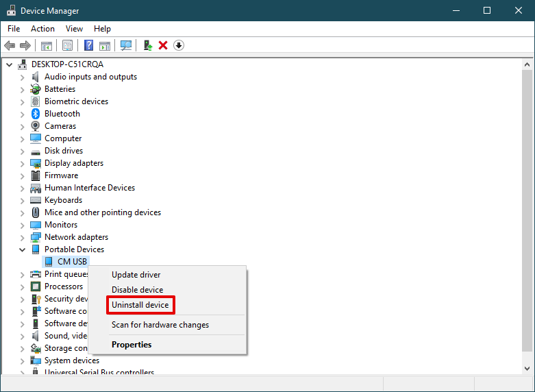Expand Audio inputs and outputs
Image resolution: width=535 pixels, height=392 pixels.
(22, 77)
